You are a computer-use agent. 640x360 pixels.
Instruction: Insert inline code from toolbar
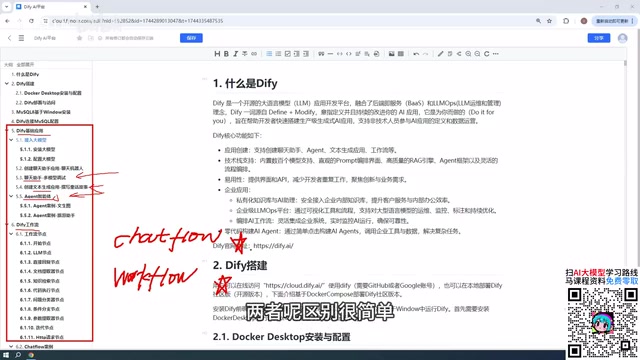coord(340,54)
